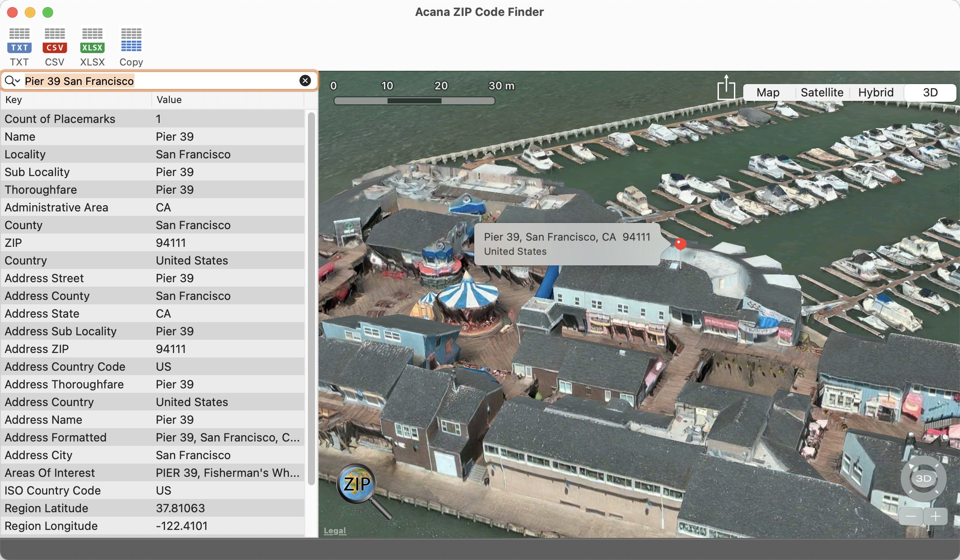The width and height of the screenshot is (960, 560).
Task: Click the 3D compass control
Action: coord(924,479)
